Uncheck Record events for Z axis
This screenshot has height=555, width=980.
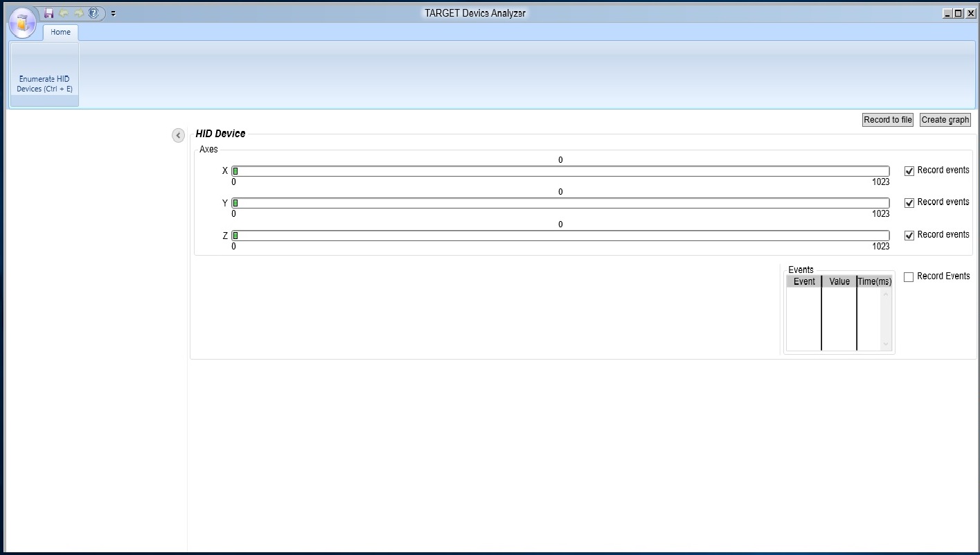(909, 236)
